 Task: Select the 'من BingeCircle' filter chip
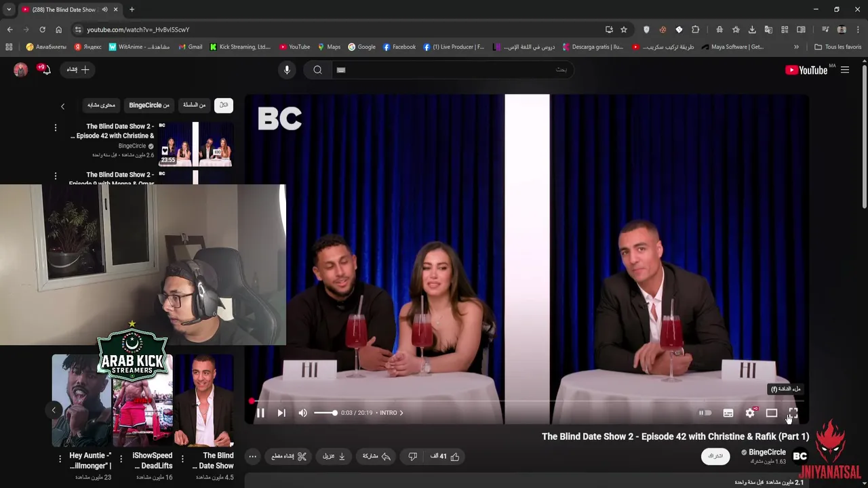pyautogui.click(x=149, y=105)
